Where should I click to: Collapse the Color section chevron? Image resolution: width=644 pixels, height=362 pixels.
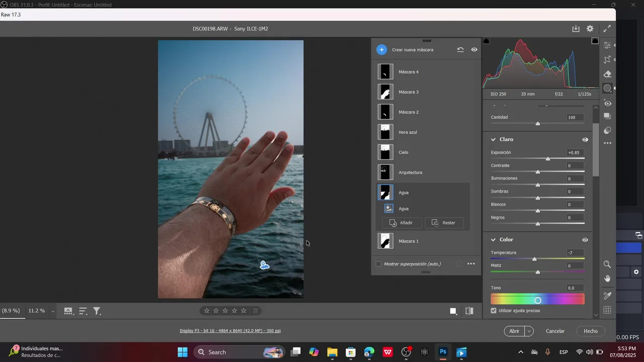click(493, 240)
